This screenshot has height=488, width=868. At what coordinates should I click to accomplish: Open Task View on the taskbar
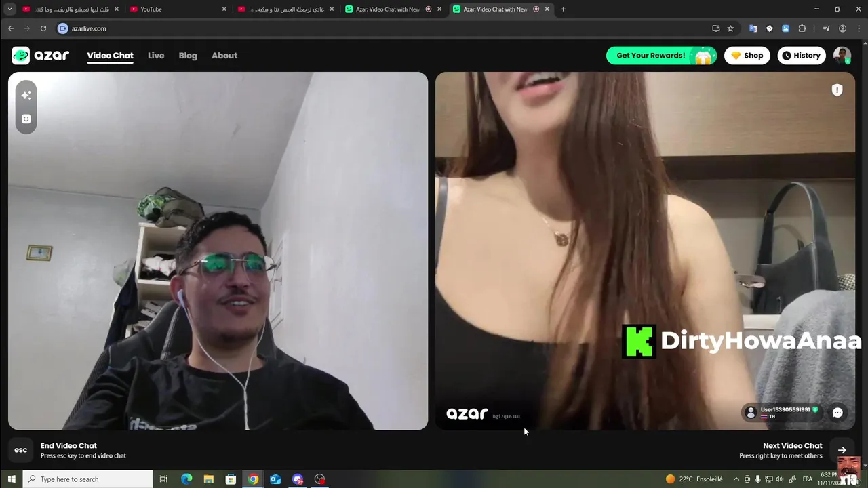163,479
